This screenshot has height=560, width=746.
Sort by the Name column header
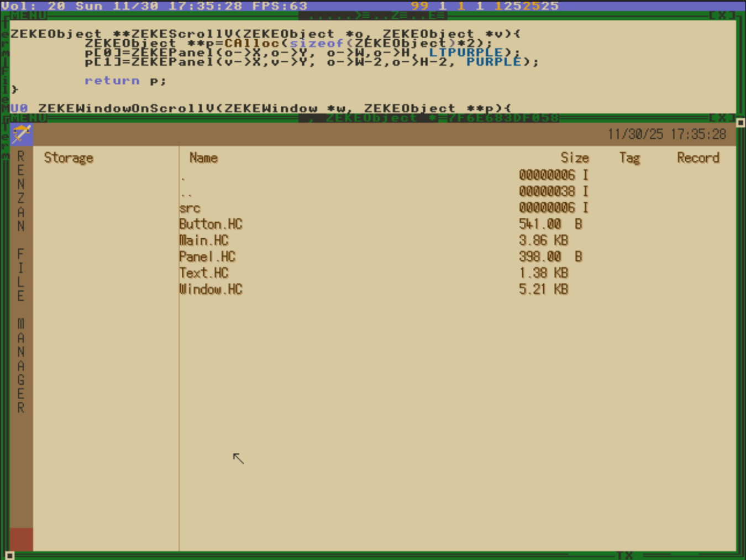(x=203, y=158)
